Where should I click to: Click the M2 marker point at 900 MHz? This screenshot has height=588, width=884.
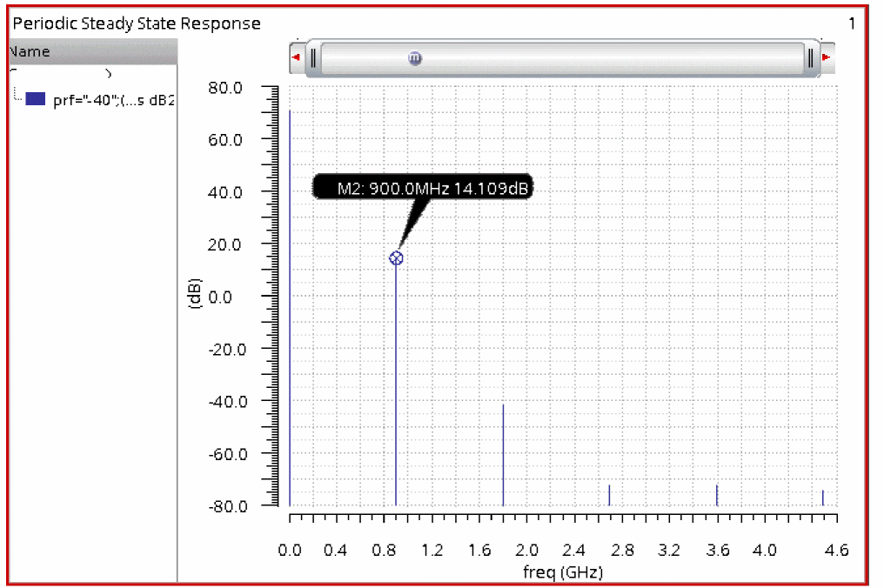(397, 258)
